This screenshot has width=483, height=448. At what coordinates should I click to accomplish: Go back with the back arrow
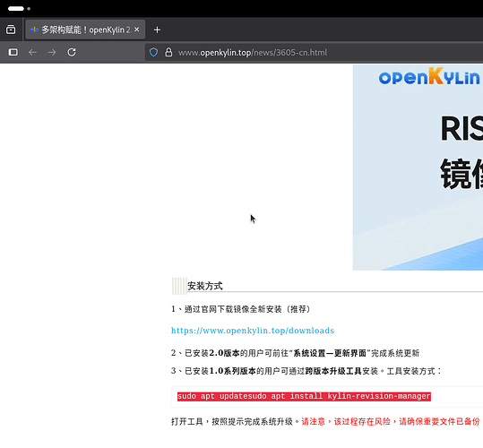(32, 52)
